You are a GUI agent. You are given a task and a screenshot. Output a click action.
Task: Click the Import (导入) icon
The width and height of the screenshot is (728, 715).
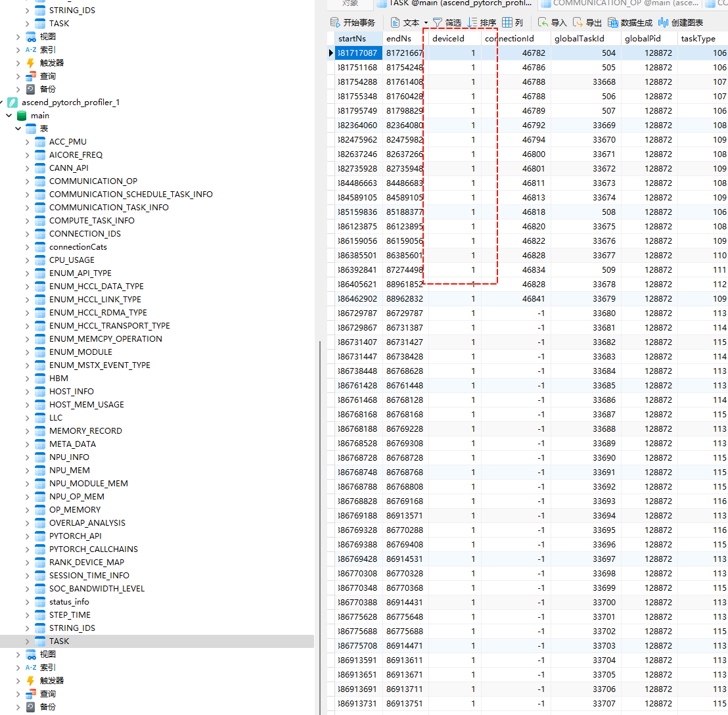pyautogui.click(x=543, y=22)
